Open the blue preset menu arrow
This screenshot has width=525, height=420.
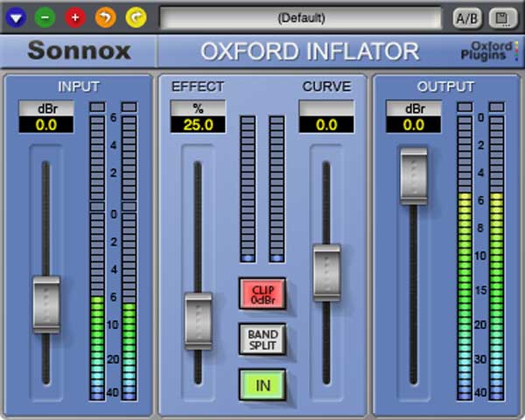point(16,17)
